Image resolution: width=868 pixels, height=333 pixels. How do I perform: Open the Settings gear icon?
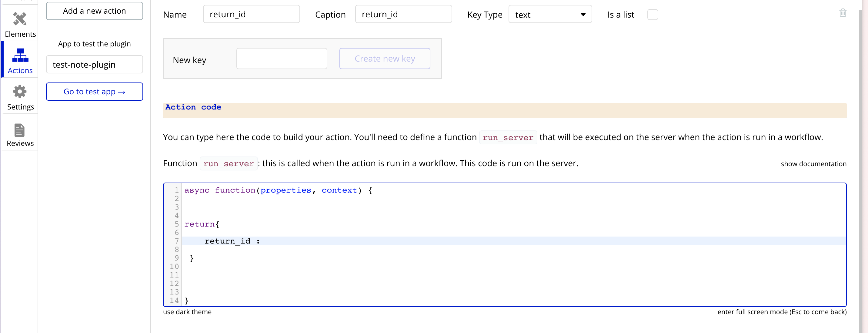click(20, 92)
